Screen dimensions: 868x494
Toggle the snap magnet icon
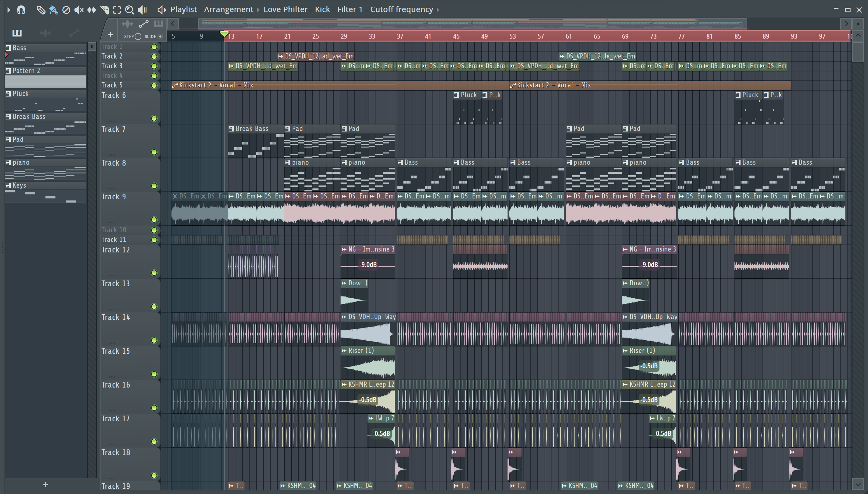click(x=21, y=10)
